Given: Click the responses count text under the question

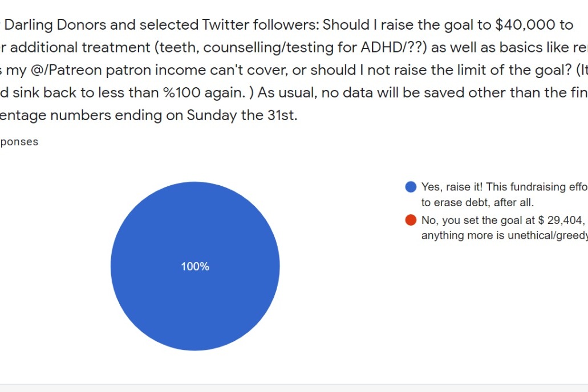Looking at the screenshot, I should pos(19,142).
